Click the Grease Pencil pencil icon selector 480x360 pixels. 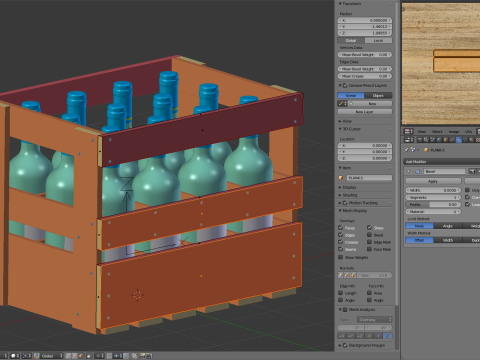click(x=342, y=104)
